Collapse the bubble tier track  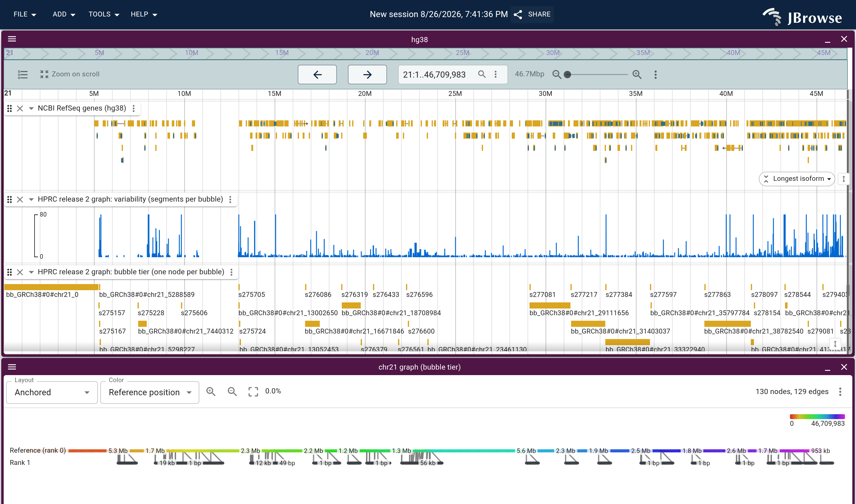(31, 272)
